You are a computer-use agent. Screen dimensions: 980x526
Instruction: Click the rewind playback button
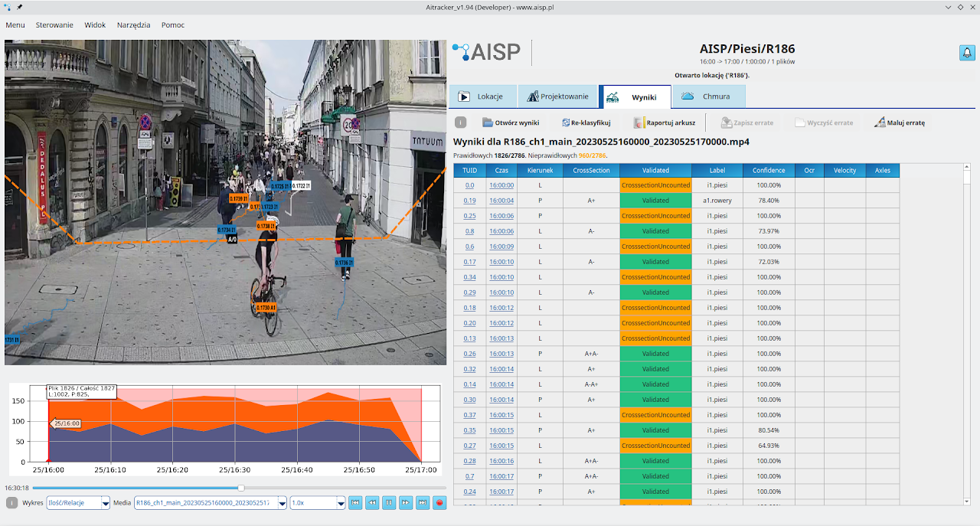pos(372,503)
